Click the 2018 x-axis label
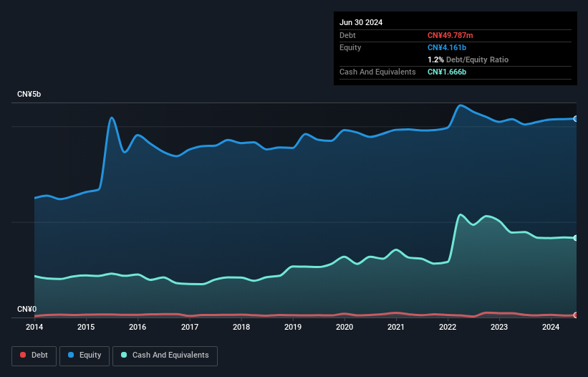588x377 pixels. tap(241, 327)
